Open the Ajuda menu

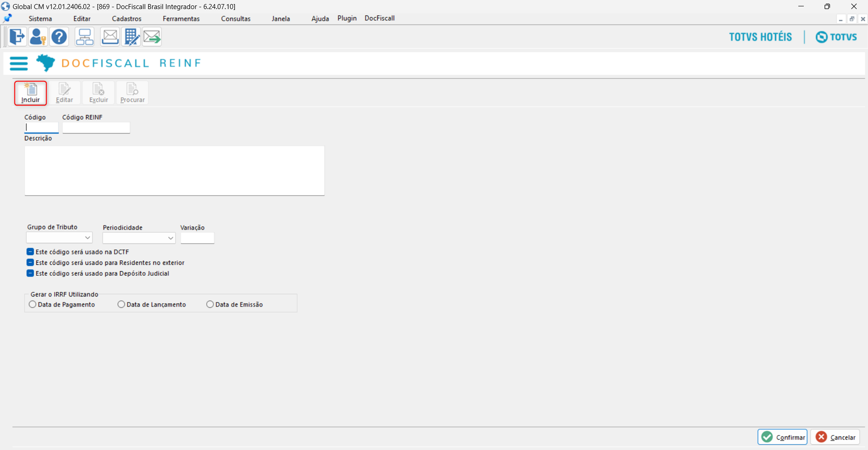[x=320, y=19]
